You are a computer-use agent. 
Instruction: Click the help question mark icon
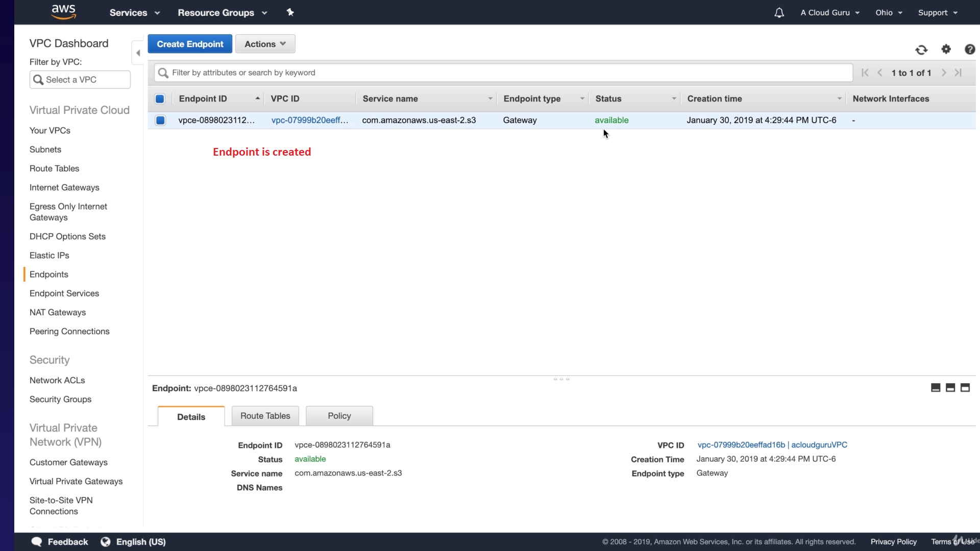click(x=970, y=49)
